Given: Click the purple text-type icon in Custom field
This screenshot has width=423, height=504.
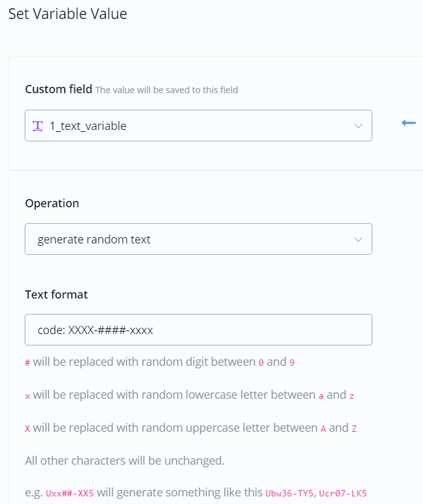Looking at the screenshot, I should [x=38, y=126].
